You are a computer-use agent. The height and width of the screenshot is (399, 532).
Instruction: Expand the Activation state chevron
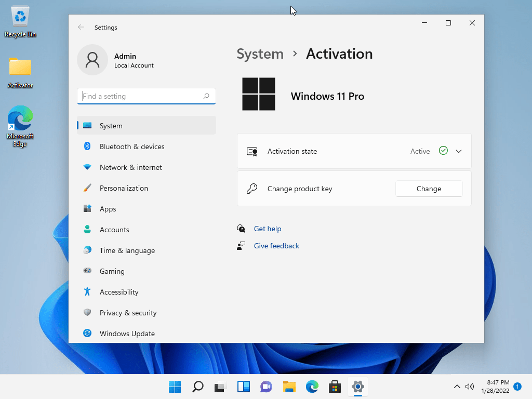click(x=459, y=151)
